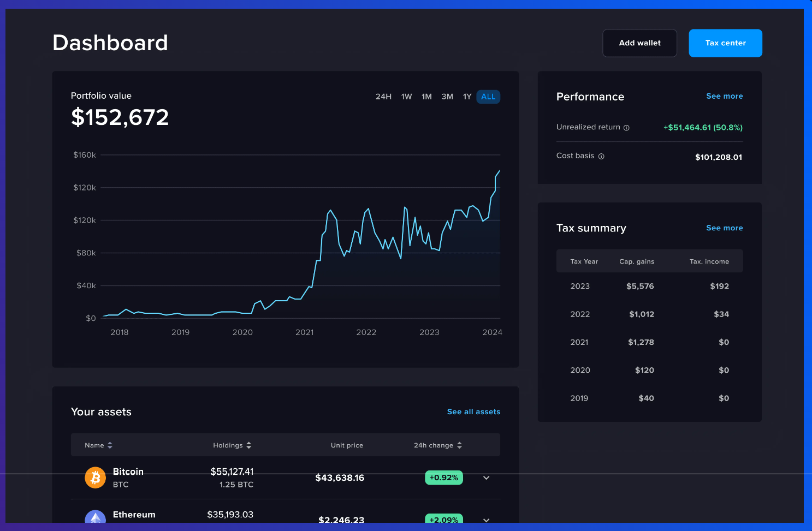
Task: Click the Tax Year column header
Action: (x=584, y=261)
